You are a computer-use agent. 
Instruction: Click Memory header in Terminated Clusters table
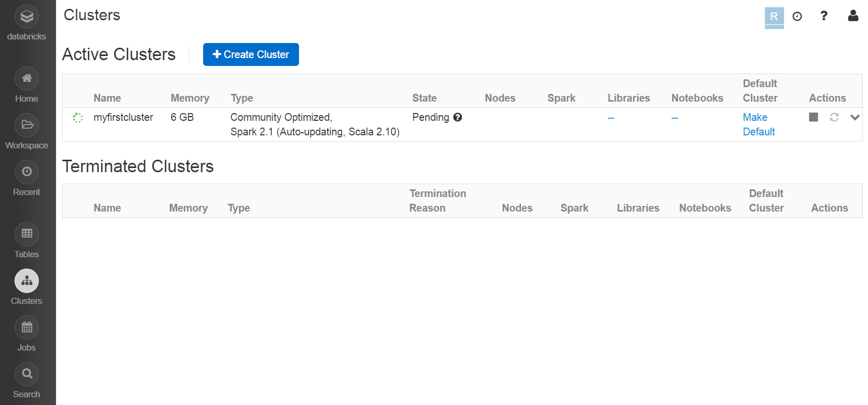click(189, 208)
